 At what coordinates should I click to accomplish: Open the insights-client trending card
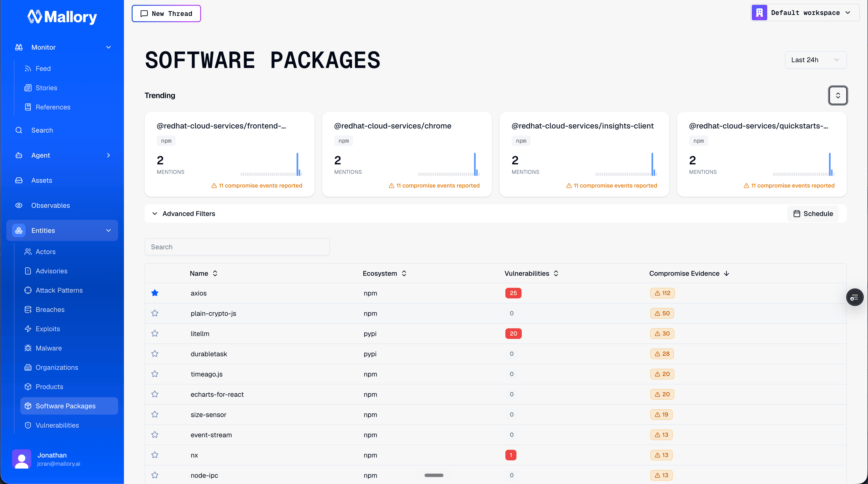pyautogui.click(x=584, y=154)
